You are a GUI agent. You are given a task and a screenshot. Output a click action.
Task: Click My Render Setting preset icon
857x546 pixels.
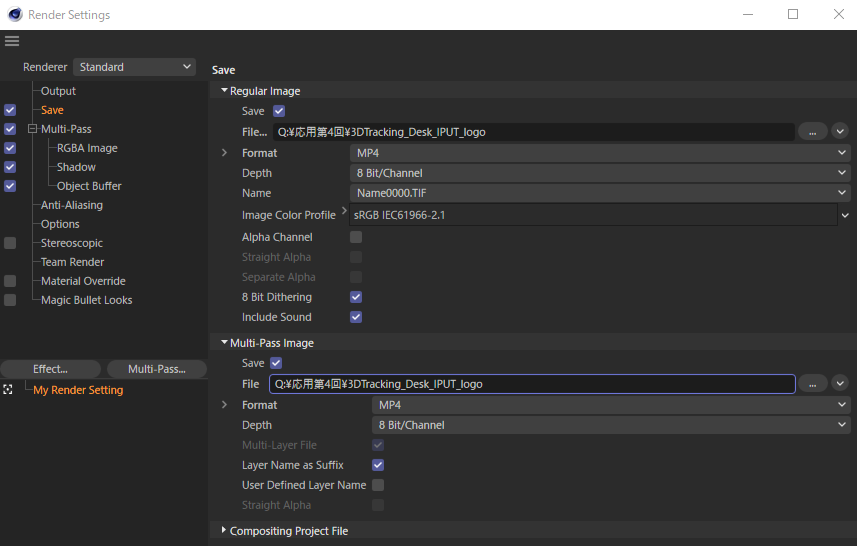8,390
